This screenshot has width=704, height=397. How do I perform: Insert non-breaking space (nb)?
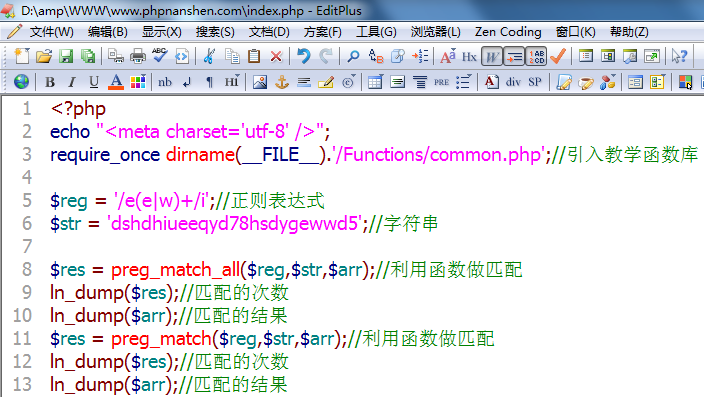(165, 82)
